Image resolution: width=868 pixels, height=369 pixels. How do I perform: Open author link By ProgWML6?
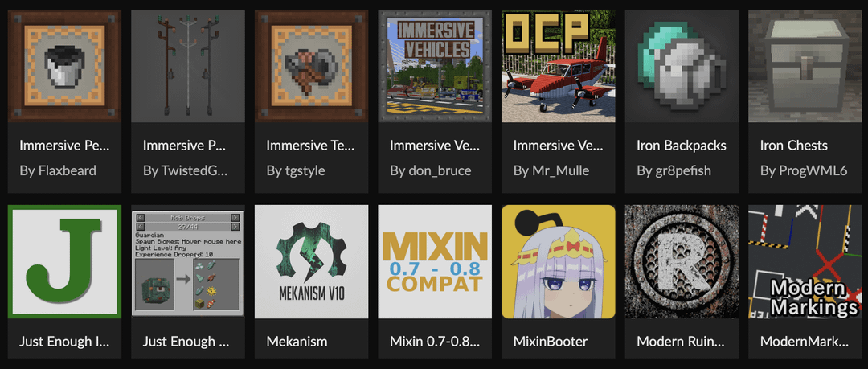(804, 170)
